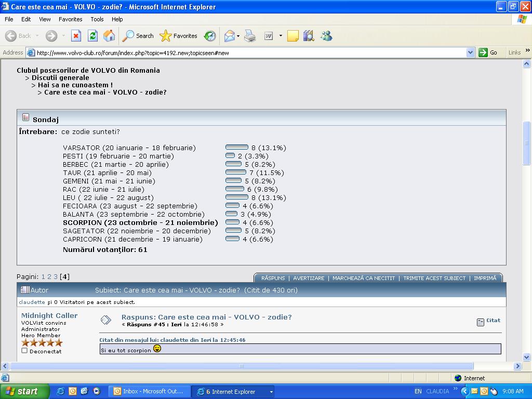Open the Favorites menu
Screen dimensions: 532x399
pos(70,19)
